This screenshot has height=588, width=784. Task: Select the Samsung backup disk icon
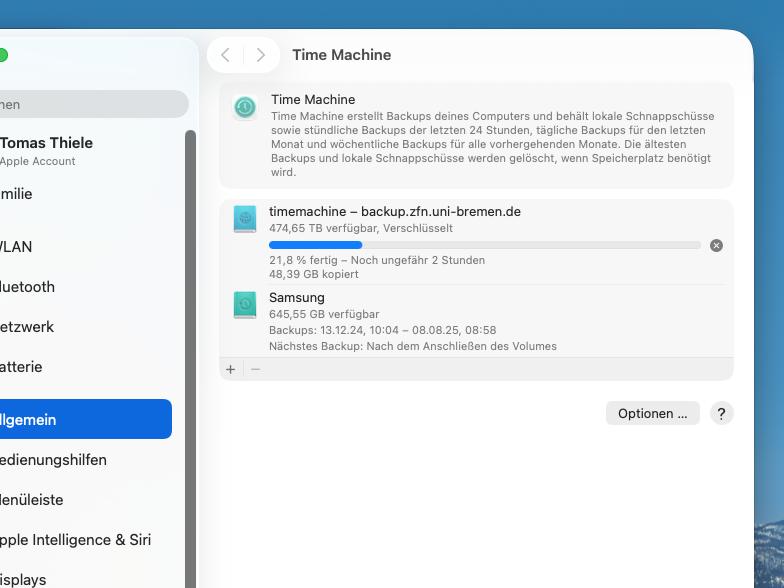click(245, 305)
